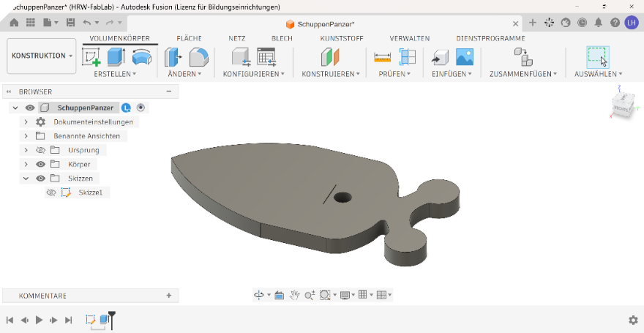Open Grid and Snaps settings

coord(362,294)
